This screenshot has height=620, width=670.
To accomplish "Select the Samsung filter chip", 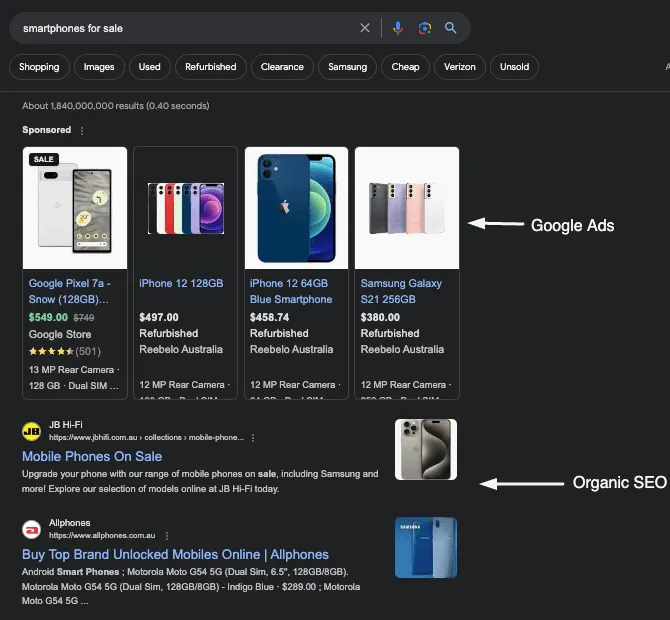I will pos(348,67).
